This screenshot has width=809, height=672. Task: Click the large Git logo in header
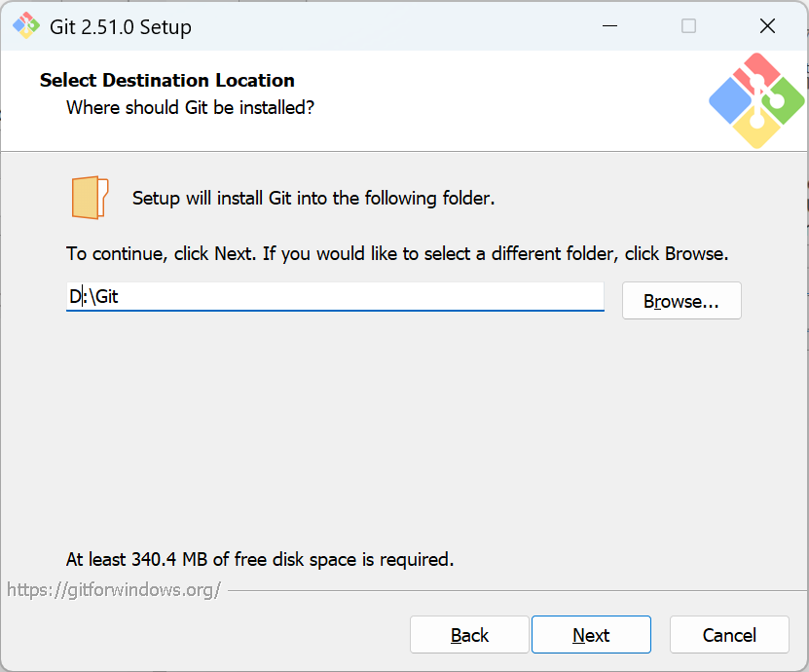click(756, 100)
